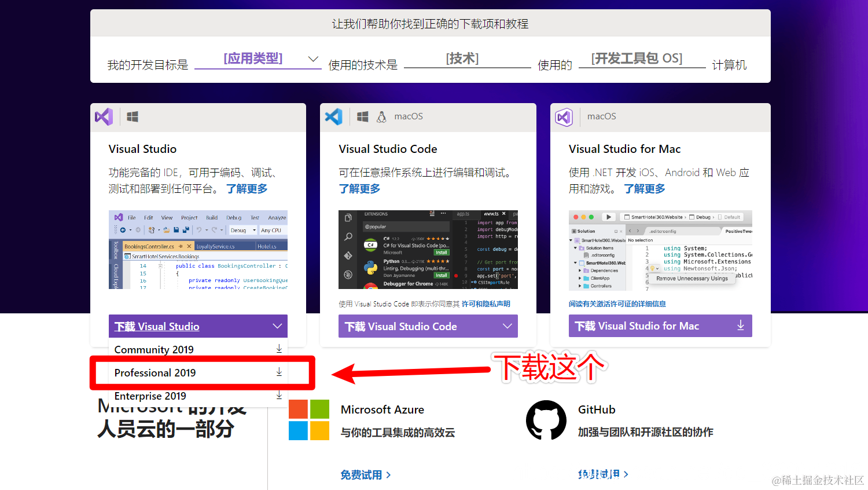Click the Visual Studio logo on the first card
868x490 pixels.
pyautogui.click(x=103, y=117)
